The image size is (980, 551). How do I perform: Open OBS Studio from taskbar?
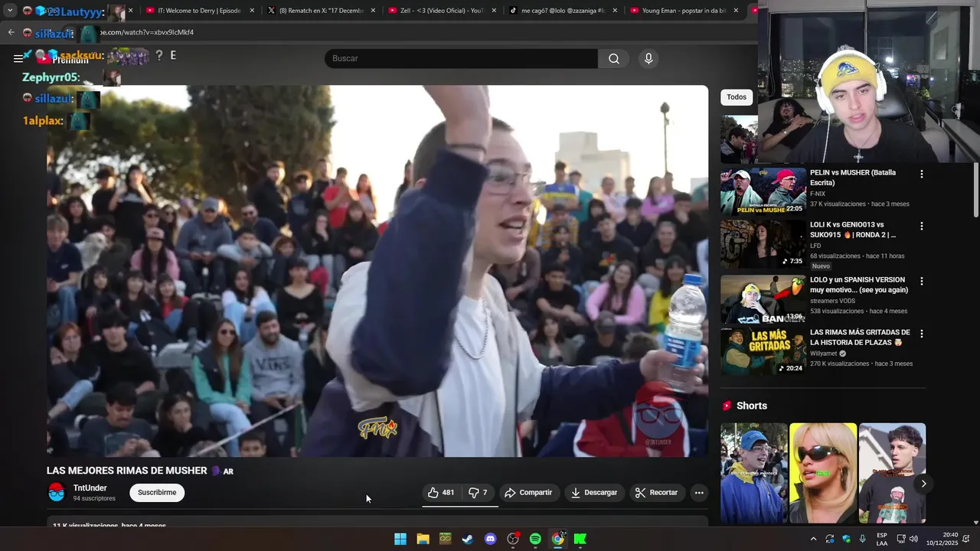pyautogui.click(x=513, y=539)
